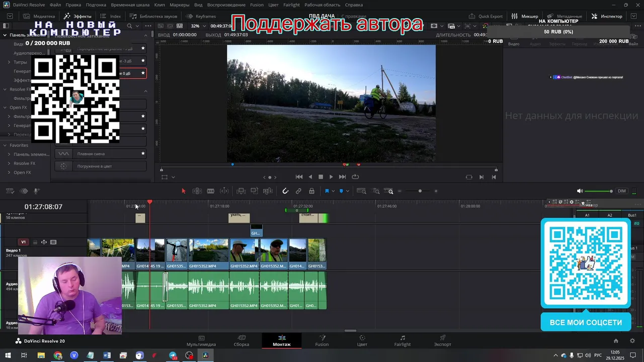Screen dimensions: 644x362
Task: Open the Экспорт page tab
Action: pos(443,340)
